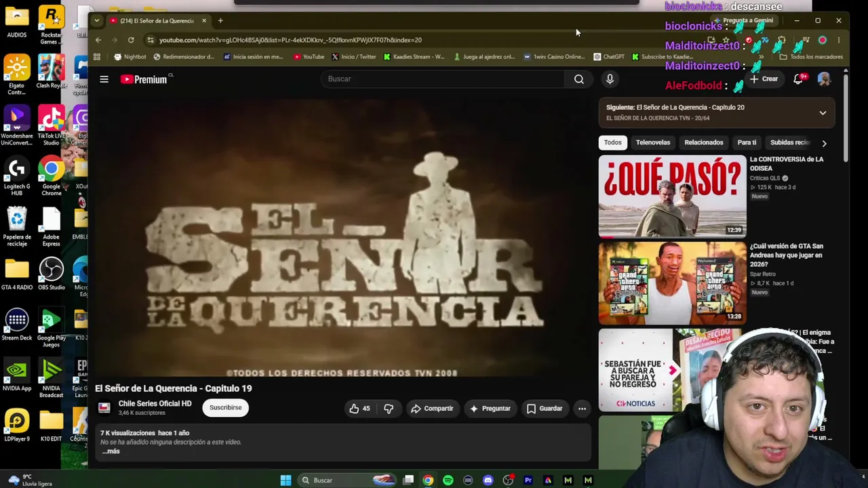Click the YouTube search magnifier button
Screen dimensions: 868x488
pos(578,79)
